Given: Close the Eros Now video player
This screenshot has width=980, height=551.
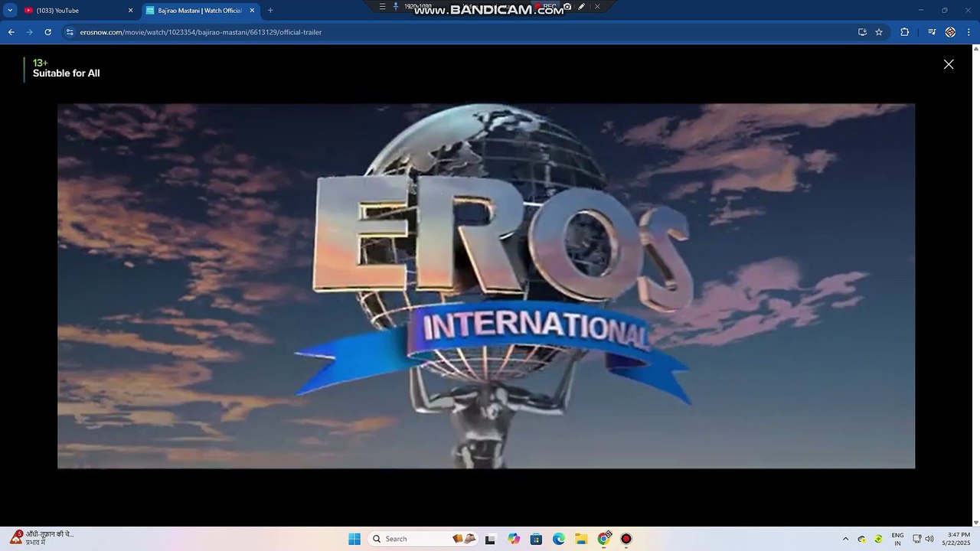Looking at the screenshot, I should point(949,64).
